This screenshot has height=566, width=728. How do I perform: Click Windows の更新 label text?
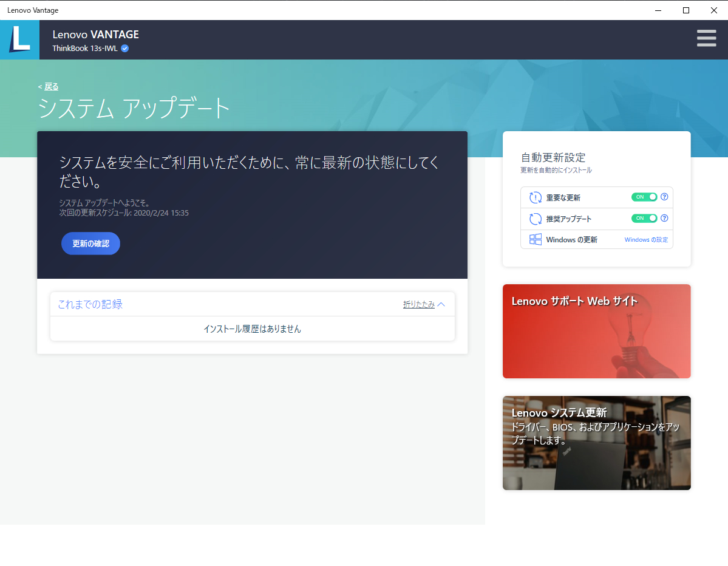pyautogui.click(x=571, y=240)
